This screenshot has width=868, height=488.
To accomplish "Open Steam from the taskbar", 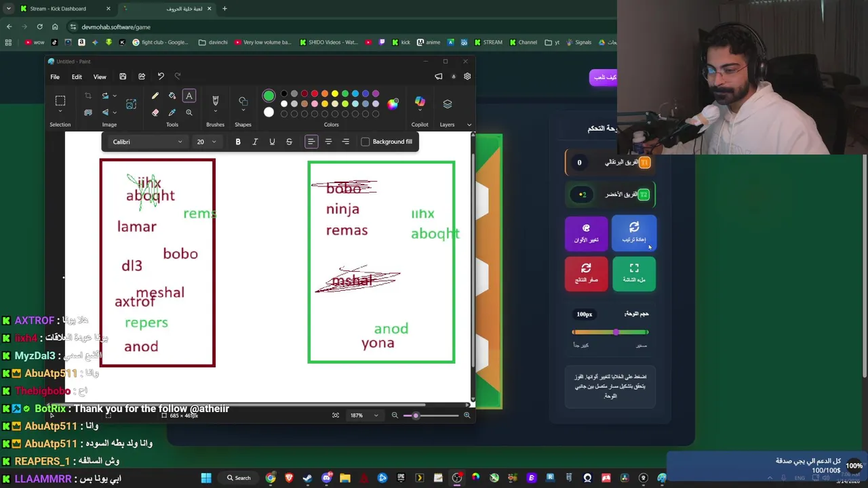I will tap(308, 478).
